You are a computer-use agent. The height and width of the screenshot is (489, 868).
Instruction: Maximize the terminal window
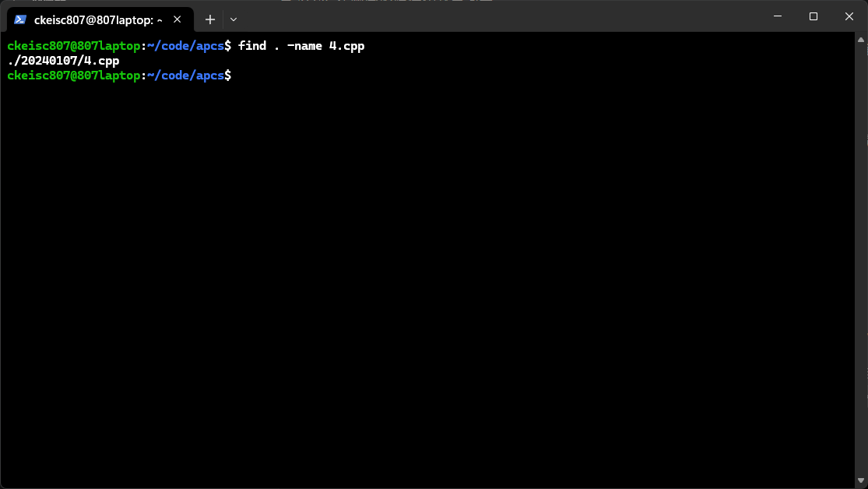[814, 16]
